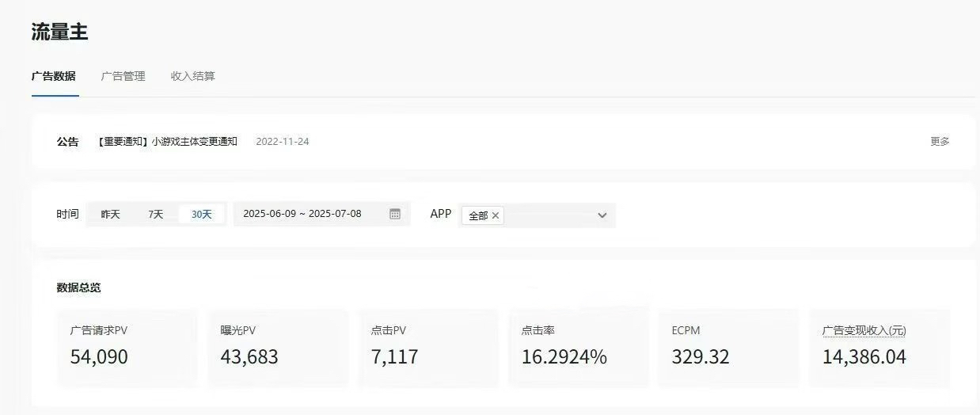This screenshot has width=980, height=415.
Task: Expand the APP dropdown arrow
Action: pos(602,215)
